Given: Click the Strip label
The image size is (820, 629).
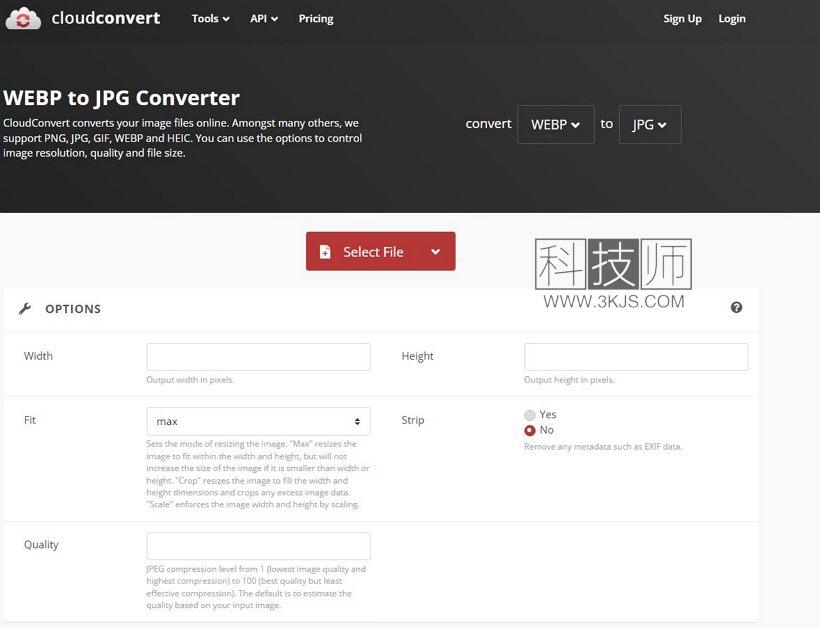Looking at the screenshot, I should coord(413,420).
